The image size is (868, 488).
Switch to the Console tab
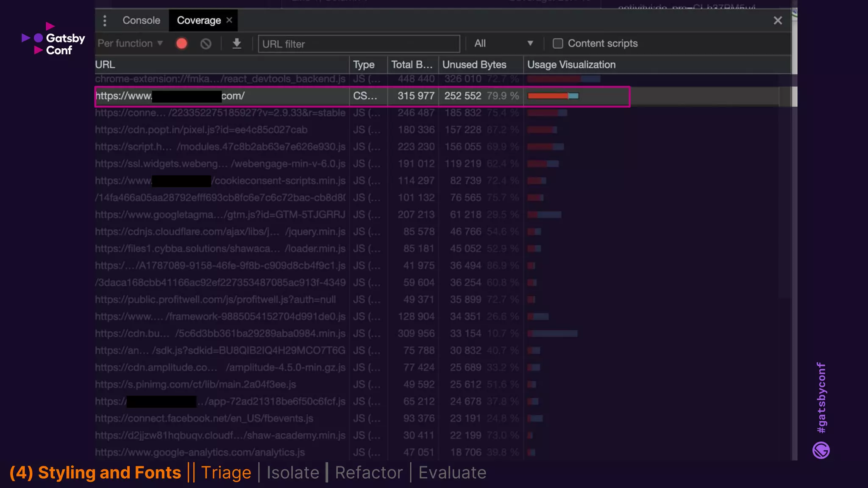pyautogui.click(x=141, y=20)
